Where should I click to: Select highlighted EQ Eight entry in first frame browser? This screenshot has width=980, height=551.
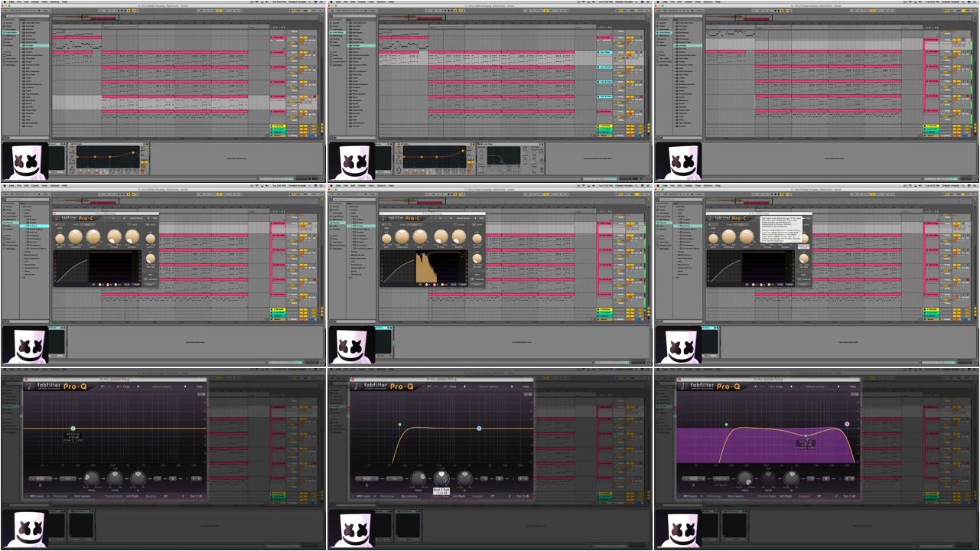(35, 45)
